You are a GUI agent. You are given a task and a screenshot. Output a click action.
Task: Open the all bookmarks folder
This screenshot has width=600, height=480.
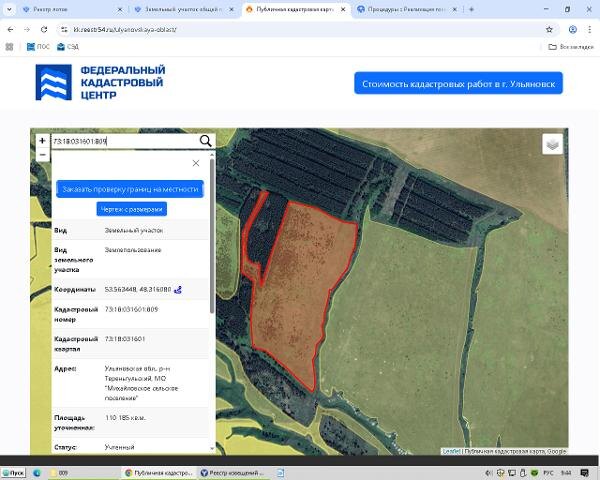pyautogui.click(x=571, y=47)
